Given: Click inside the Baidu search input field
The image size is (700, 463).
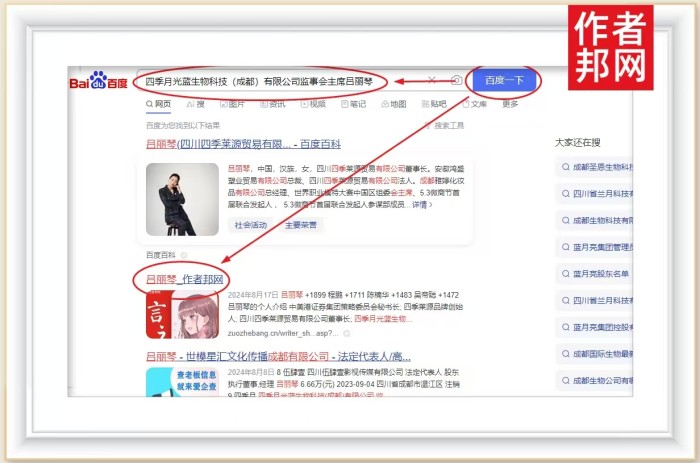Looking at the screenshot, I should (x=280, y=81).
